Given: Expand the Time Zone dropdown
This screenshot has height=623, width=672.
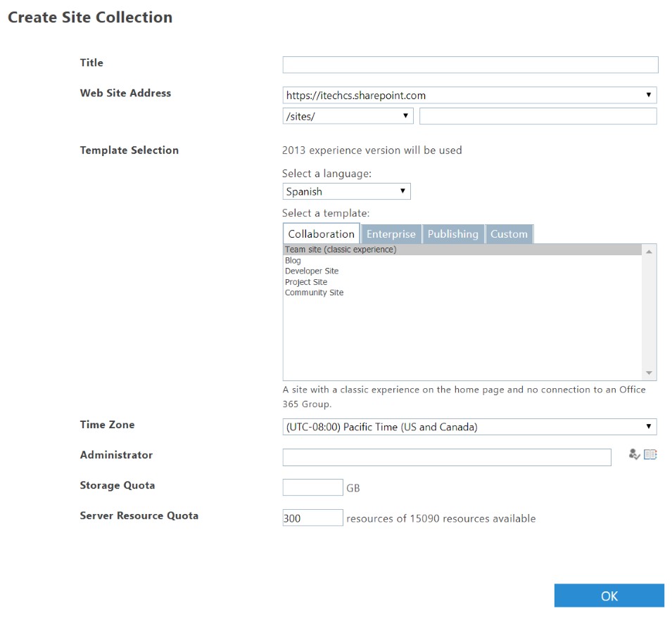Looking at the screenshot, I should point(470,427).
